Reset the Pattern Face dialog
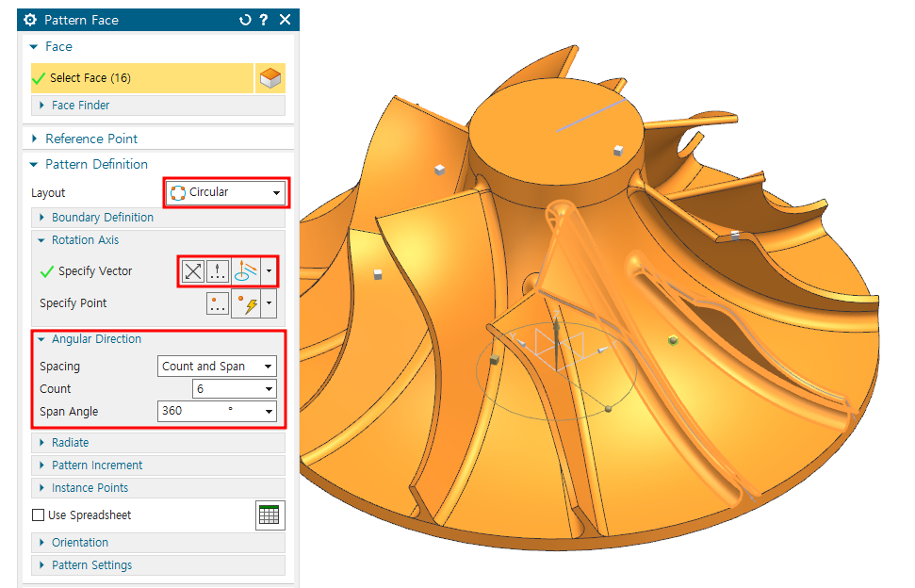Image resolution: width=915 pixels, height=588 pixels. (246, 20)
